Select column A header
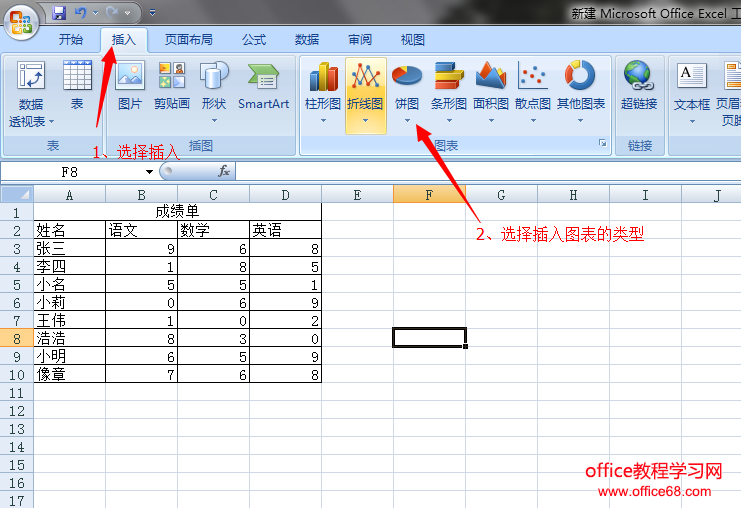This screenshot has width=741, height=508. (x=69, y=194)
